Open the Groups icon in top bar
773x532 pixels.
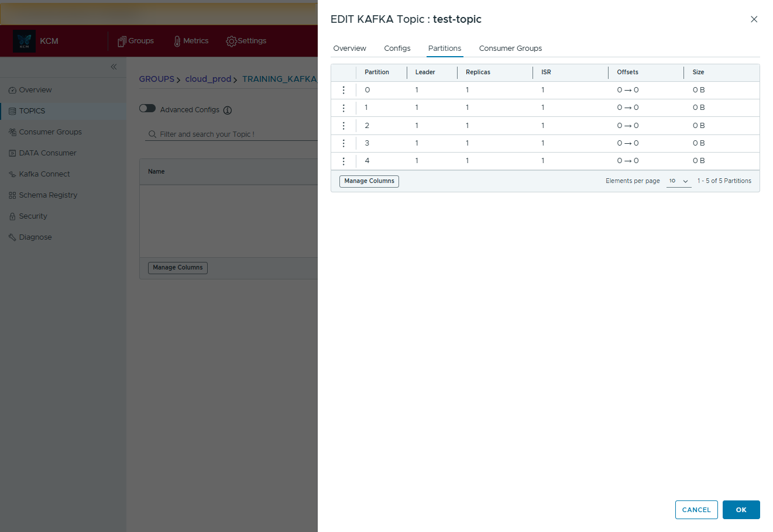coord(122,42)
